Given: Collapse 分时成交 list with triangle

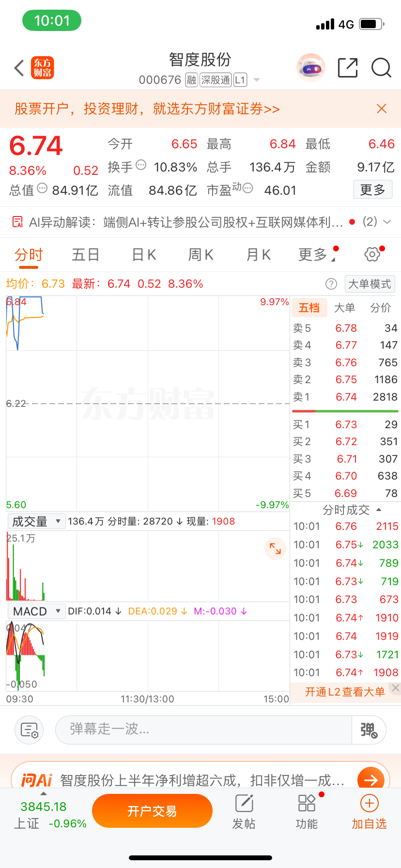Looking at the screenshot, I should pyautogui.click(x=379, y=510).
